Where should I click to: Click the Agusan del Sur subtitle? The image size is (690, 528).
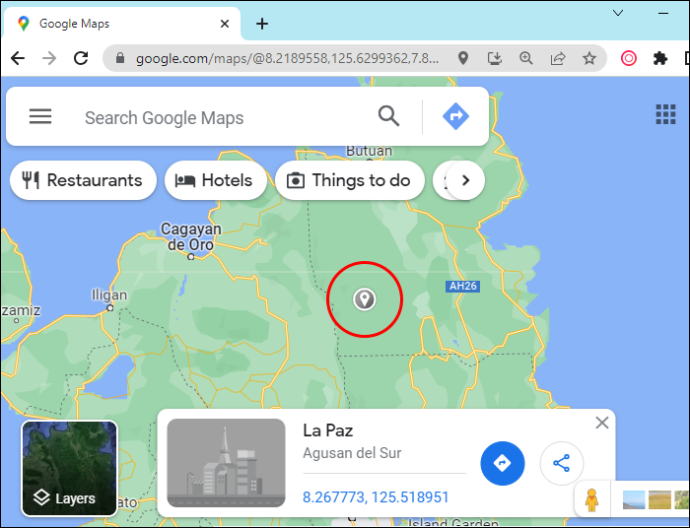(x=352, y=453)
